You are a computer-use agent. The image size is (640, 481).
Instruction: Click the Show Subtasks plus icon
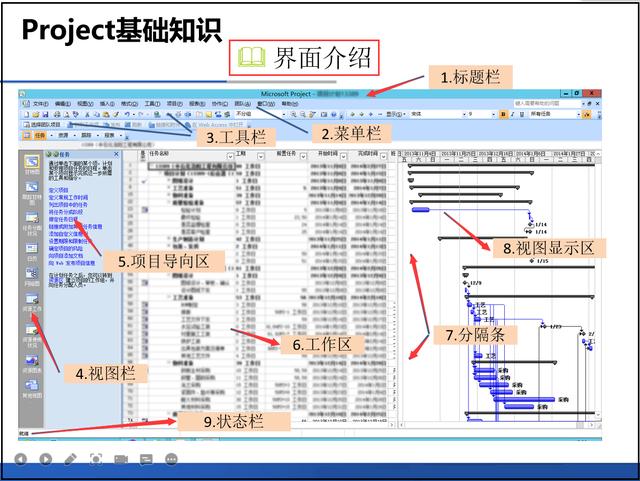coord(371,114)
